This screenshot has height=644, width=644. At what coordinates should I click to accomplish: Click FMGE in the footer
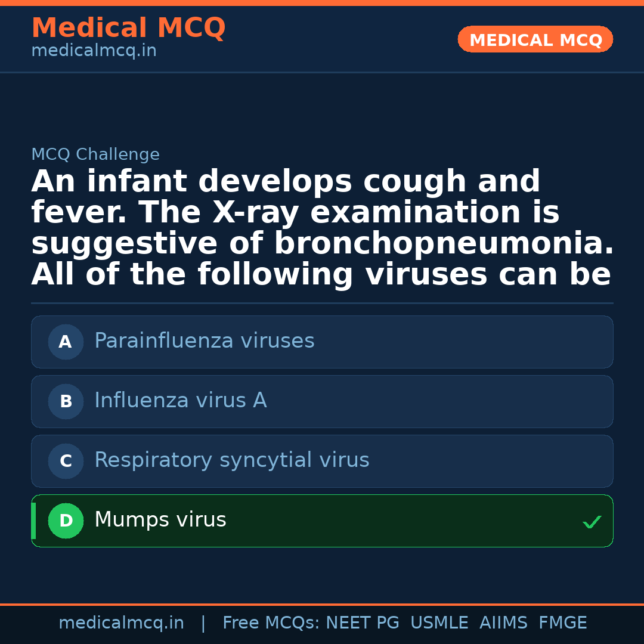pyautogui.click(x=562, y=623)
